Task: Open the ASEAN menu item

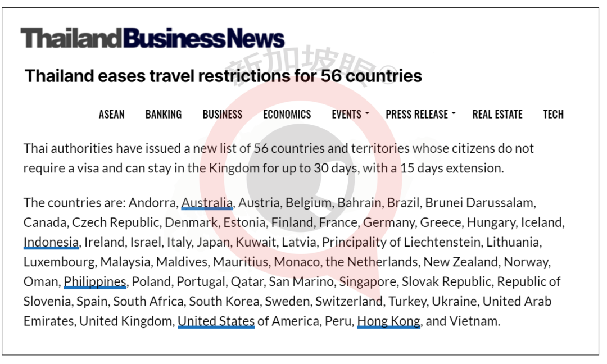Action: [111, 114]
